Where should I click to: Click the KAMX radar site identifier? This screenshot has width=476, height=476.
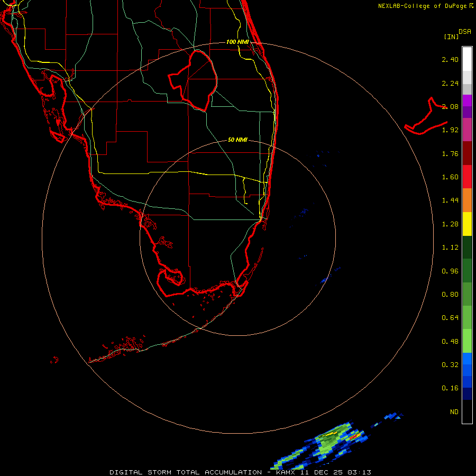286,472
